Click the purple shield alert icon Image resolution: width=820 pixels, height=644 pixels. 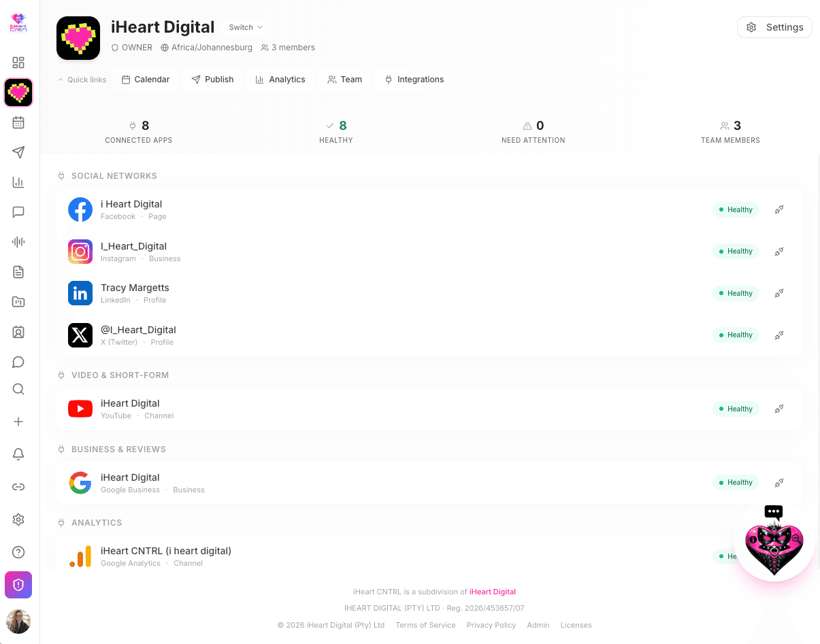point(18,585)
